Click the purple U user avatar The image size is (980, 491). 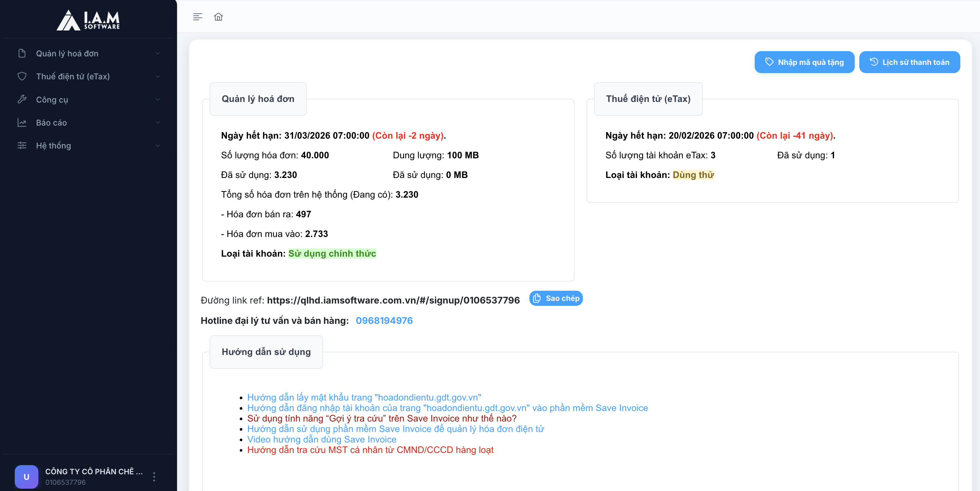pos(26,477)
